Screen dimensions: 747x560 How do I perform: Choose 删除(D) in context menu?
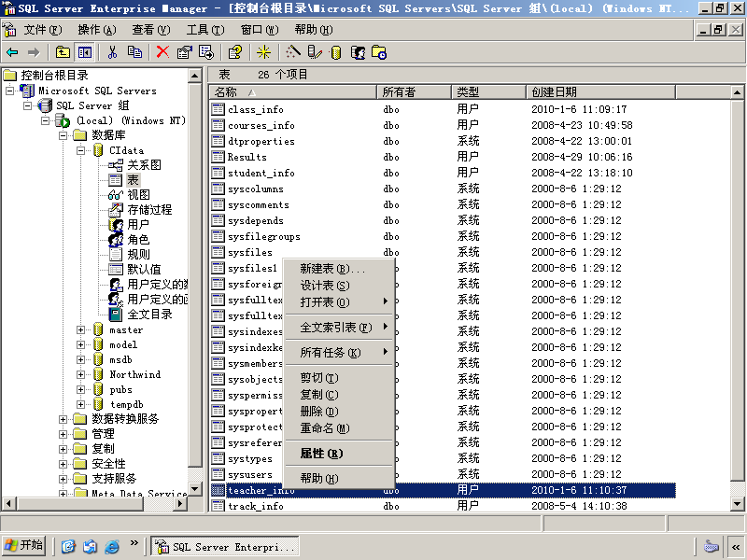click(339, 412)
